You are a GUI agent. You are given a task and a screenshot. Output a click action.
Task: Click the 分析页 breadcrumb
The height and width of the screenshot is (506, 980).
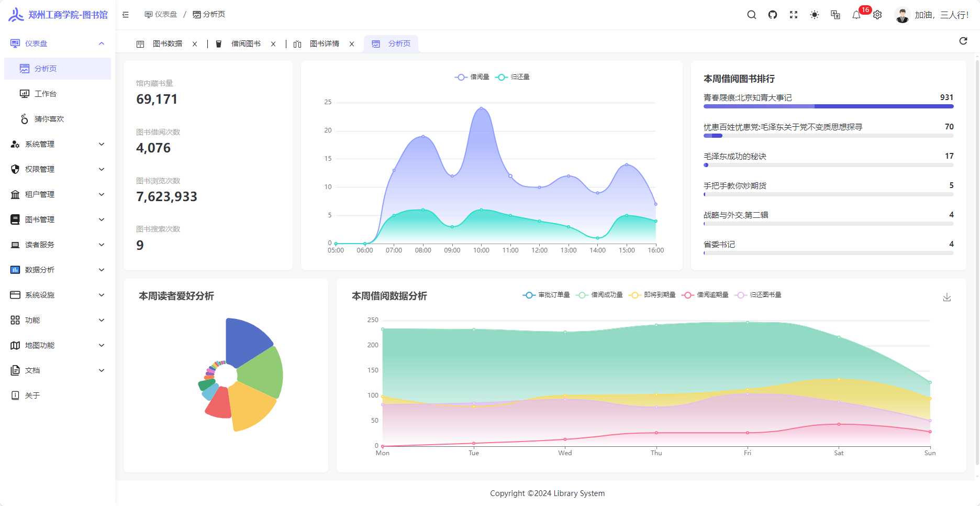[x=209, y=15]
